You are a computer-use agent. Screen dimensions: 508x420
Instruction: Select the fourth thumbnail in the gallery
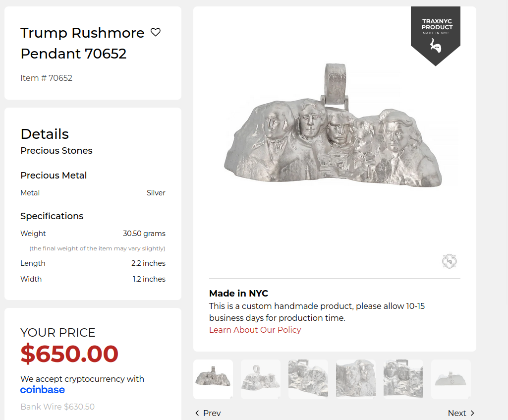356,379
